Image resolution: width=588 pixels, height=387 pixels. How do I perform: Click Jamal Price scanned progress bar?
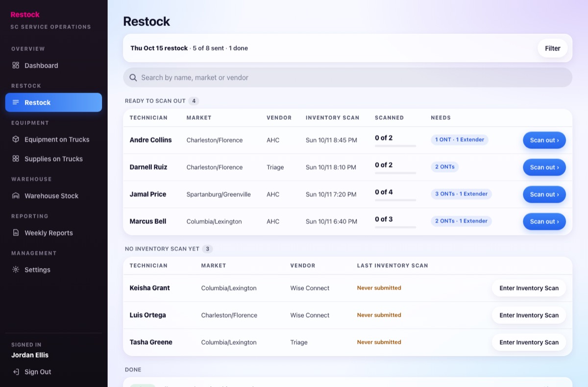(x=395, y=200)
